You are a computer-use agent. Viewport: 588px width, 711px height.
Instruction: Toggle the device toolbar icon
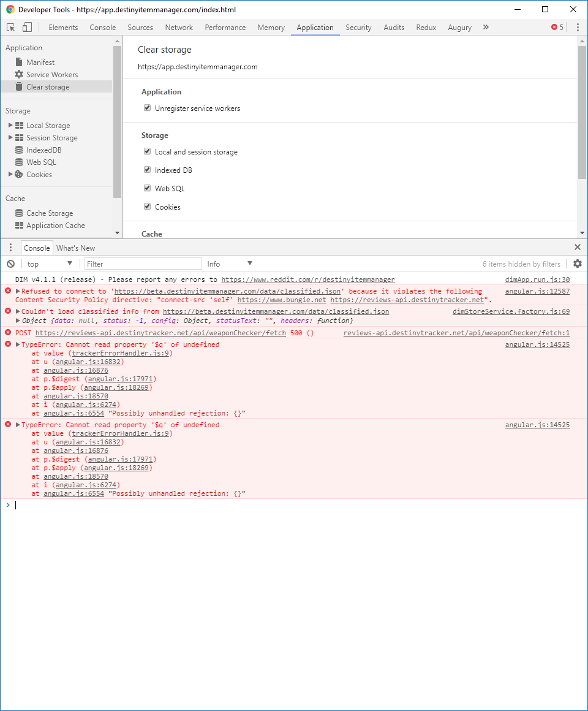coord(25,27)
